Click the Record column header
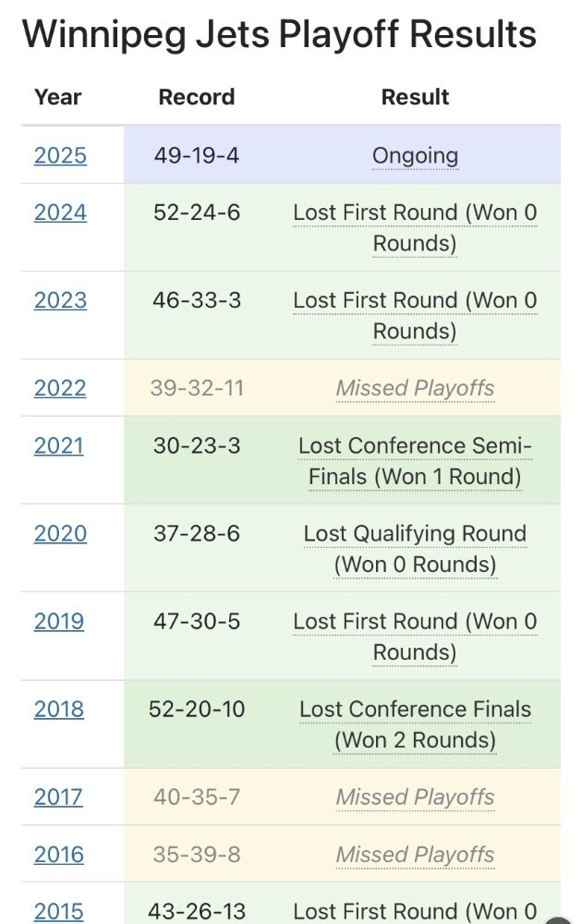582x924 pixels. [x=197, y=97]
